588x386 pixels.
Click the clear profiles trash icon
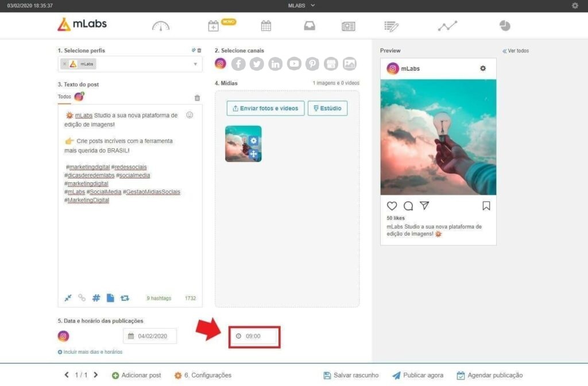point(199,51)
